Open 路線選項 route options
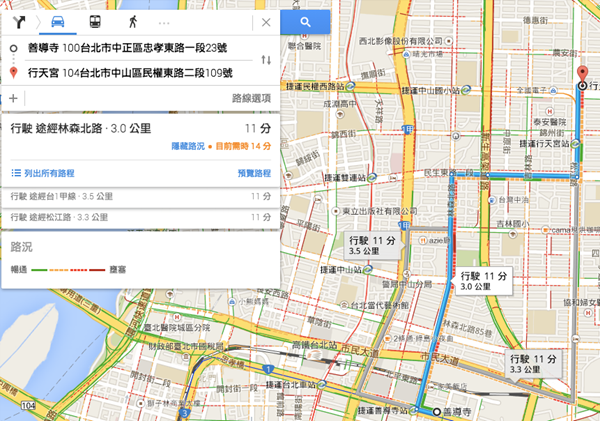600x421 pixels. [251, 98]
